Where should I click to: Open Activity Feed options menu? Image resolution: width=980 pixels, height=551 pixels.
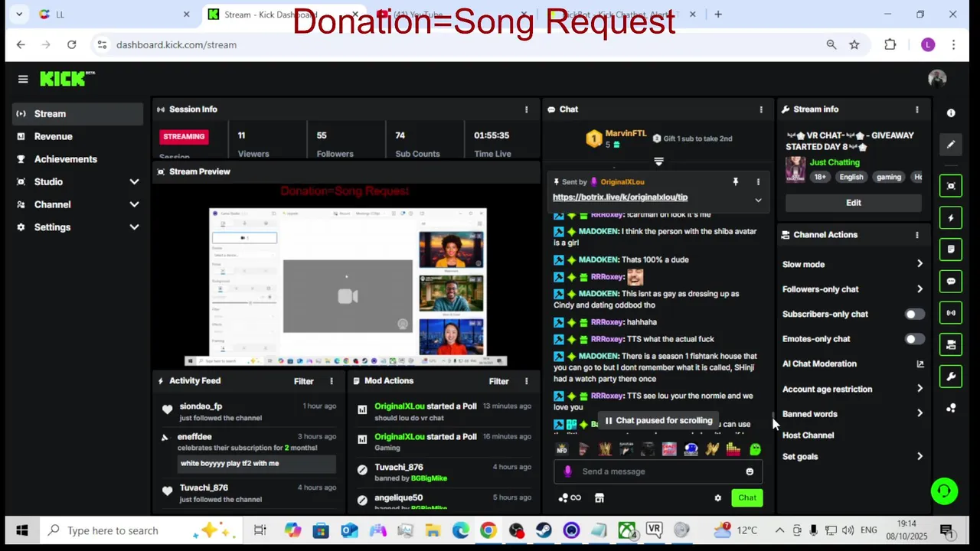point(332,381)
